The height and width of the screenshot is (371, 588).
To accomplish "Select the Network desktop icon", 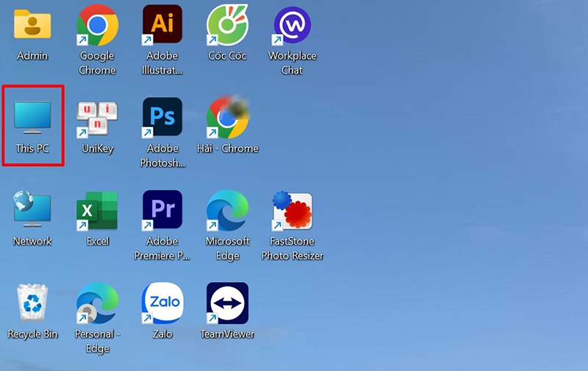I will [32, 210].
